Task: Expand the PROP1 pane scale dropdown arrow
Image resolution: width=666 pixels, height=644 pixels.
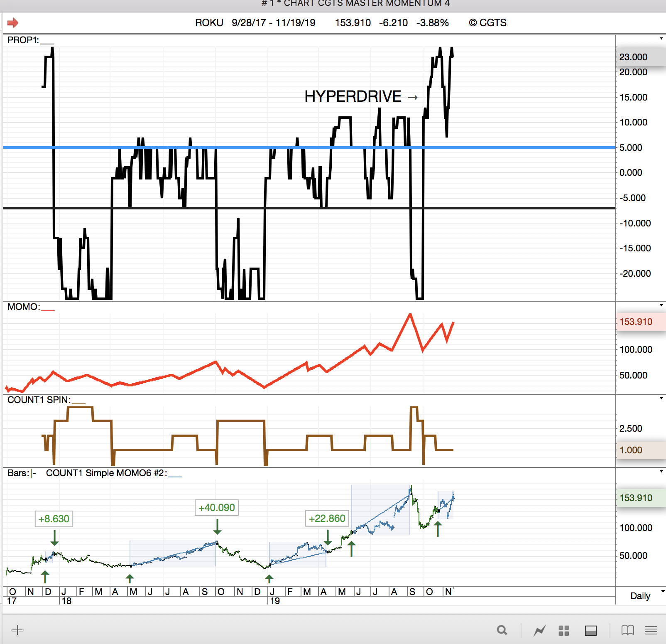Action: click(x=661, y=39)
